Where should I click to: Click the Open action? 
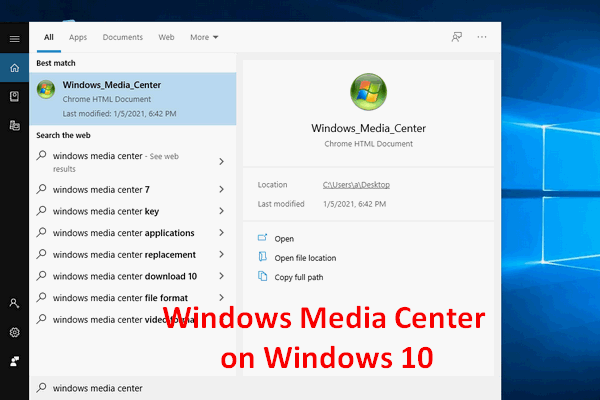[284, 239]
